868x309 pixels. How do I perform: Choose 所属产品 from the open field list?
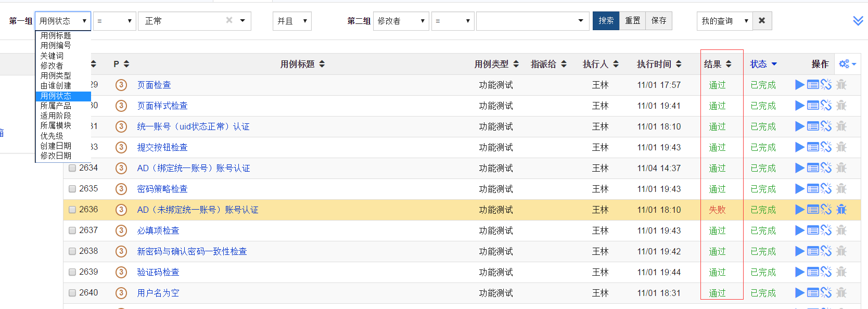[x=56, y=106]
